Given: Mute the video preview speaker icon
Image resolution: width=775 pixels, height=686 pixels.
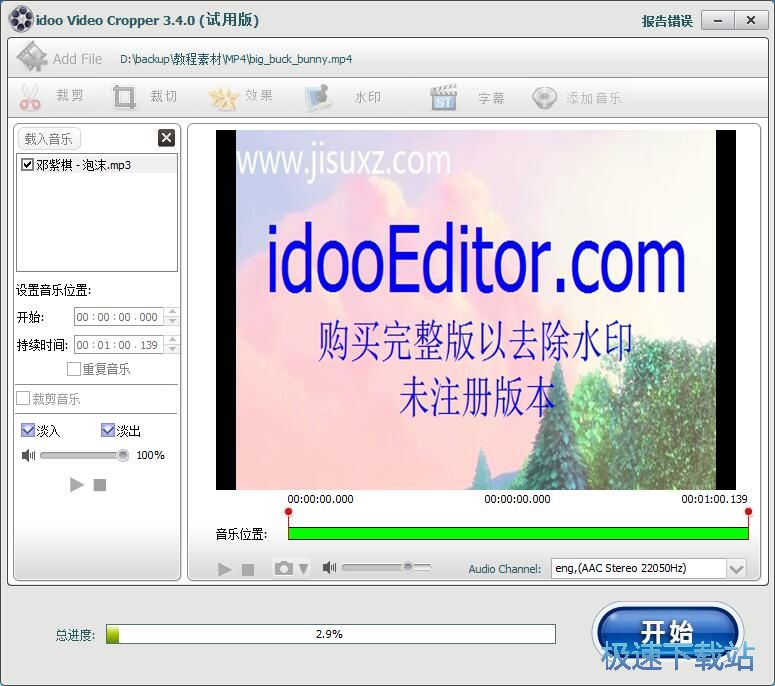Looking at the screenshot, I should 329,567.
